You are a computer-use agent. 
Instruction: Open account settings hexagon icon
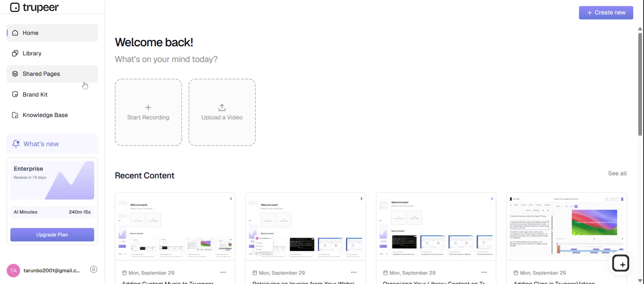tap(94, 270)
